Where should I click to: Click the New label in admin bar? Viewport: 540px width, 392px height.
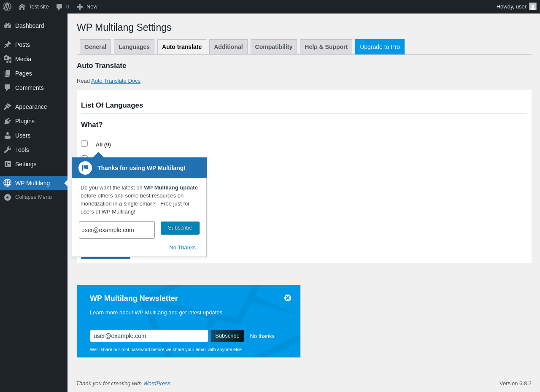(92, 7)
